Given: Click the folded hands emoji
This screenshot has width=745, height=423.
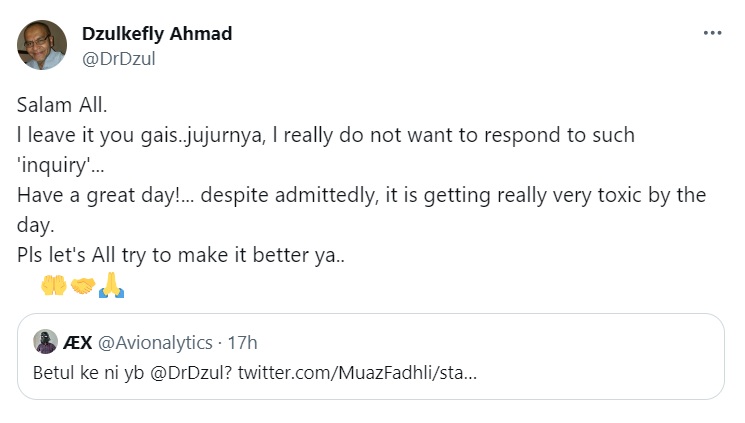Looking at the screenshot, I should [111, 286].
